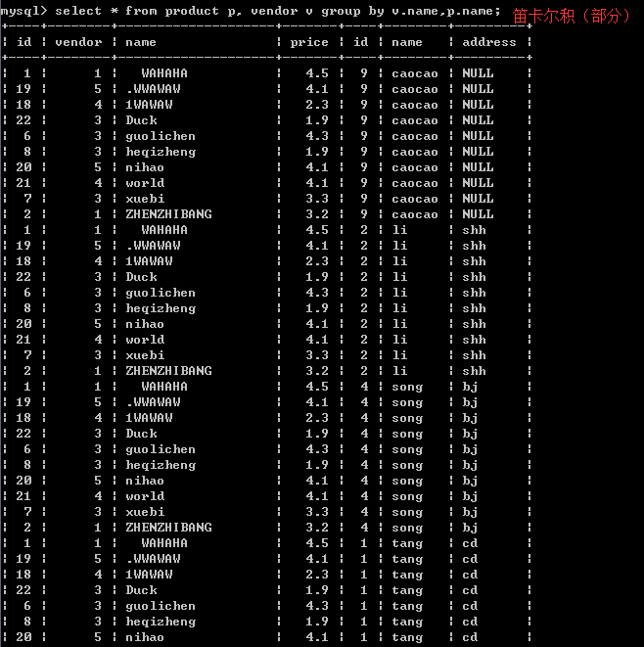This screenshot has width=644, height=647.
Task: Select Duck in the tang group
Action: click(x=141, y=590)
